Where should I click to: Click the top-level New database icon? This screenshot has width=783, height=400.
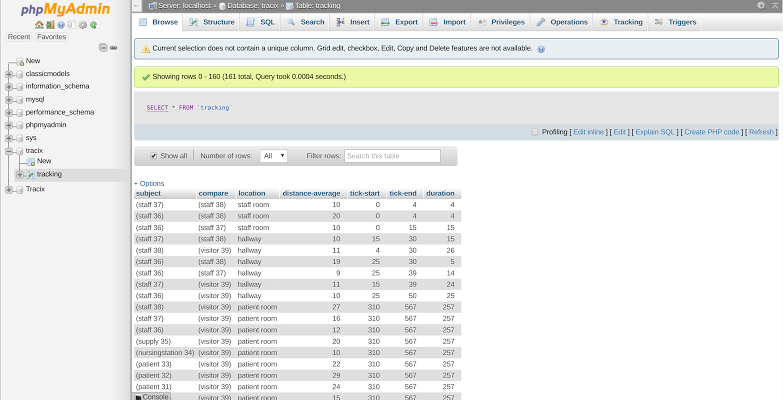[x=20, y=61]
